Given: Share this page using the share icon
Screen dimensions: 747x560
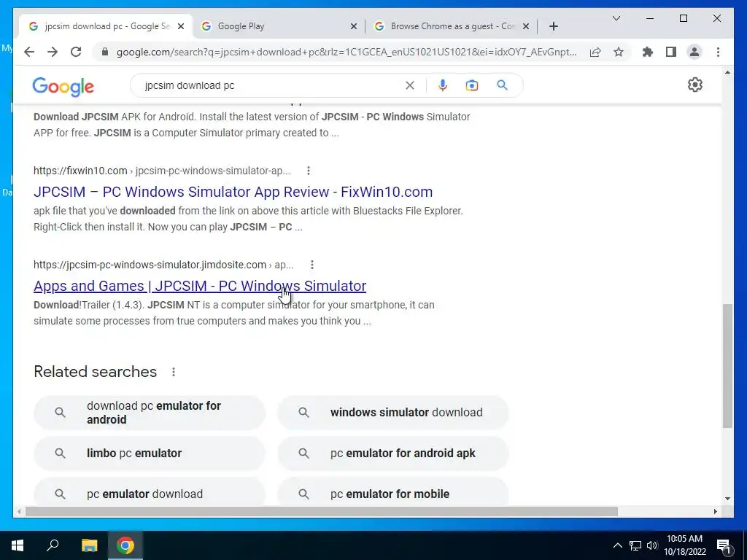Looking at the screenshot, I should (x=595, y=52).
